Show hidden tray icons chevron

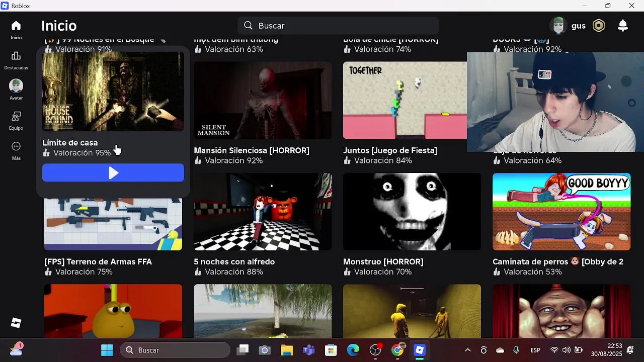tap(468, 350)
